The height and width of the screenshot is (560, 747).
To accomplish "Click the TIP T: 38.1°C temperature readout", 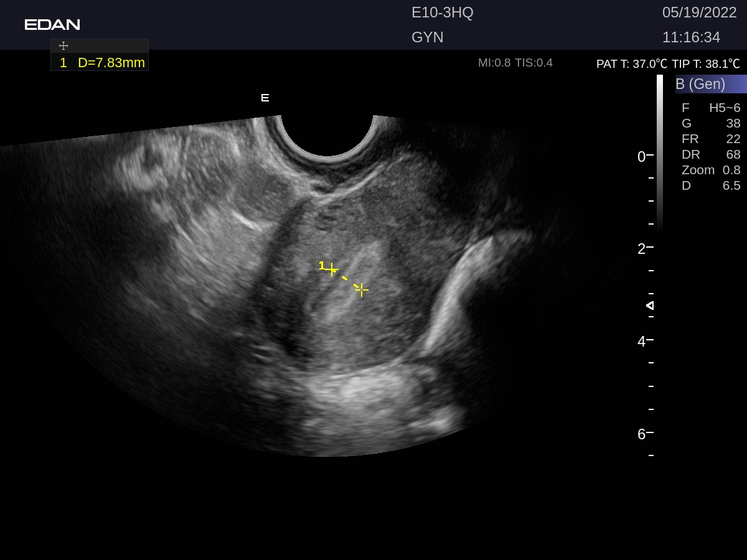I will pyautogui.click(x=706, y=63).
